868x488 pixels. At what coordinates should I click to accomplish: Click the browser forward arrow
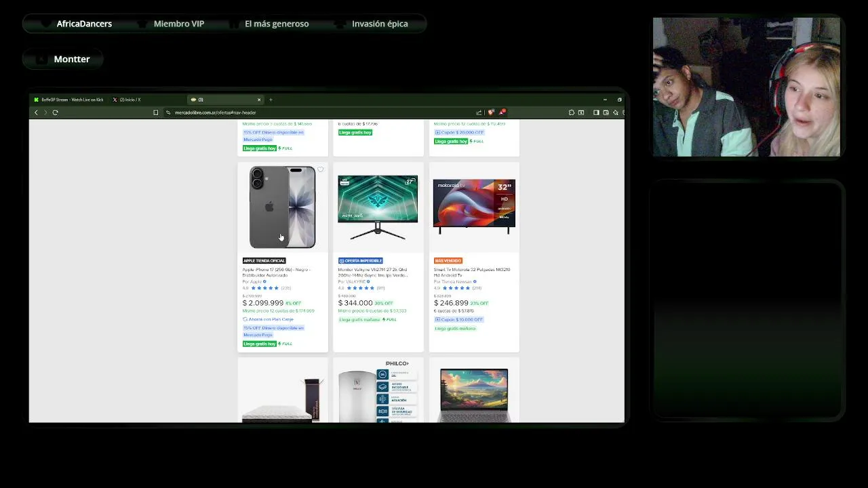click(x=45, y=113)
